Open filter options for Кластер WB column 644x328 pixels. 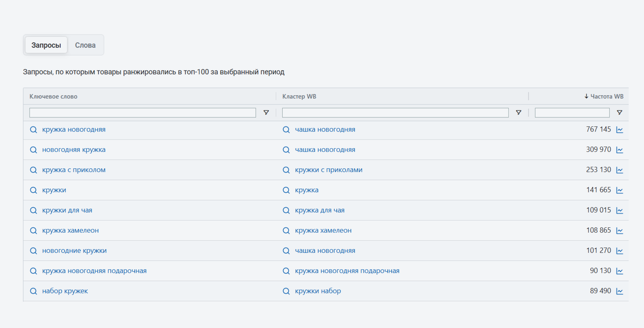coord(519,113)
